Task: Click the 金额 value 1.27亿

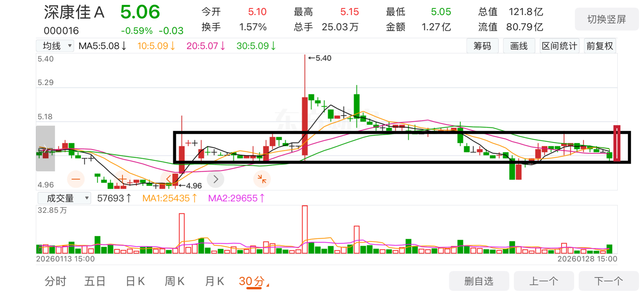Action: 436,27
